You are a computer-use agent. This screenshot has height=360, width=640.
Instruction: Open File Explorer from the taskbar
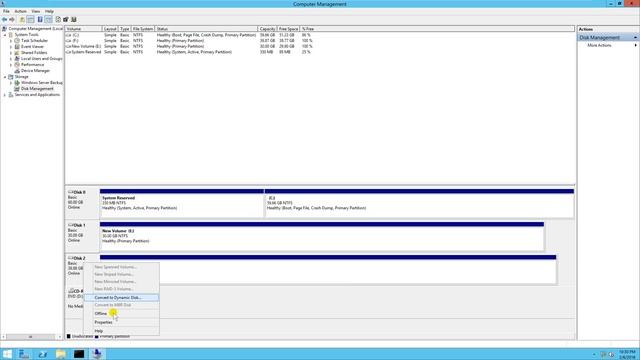(61, 354)
